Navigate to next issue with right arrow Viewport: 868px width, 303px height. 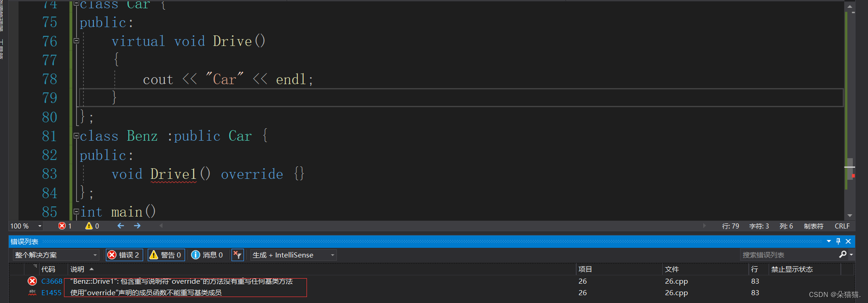137,226
